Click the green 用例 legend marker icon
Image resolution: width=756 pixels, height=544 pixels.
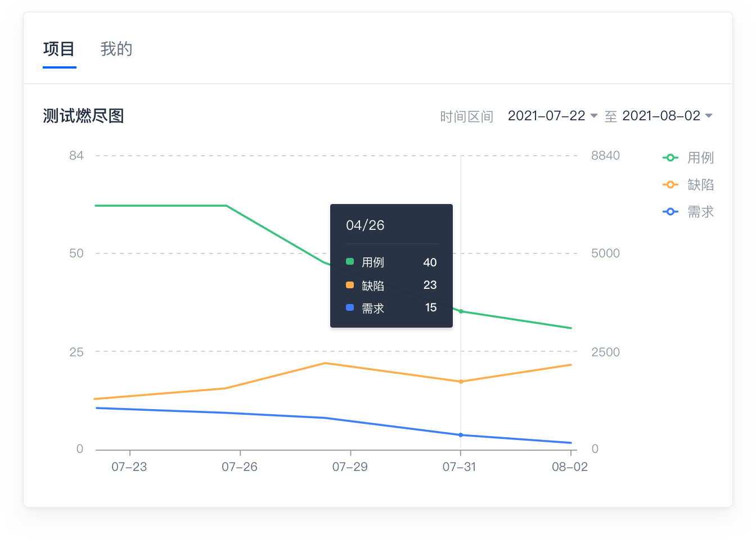tap(670, 158)
